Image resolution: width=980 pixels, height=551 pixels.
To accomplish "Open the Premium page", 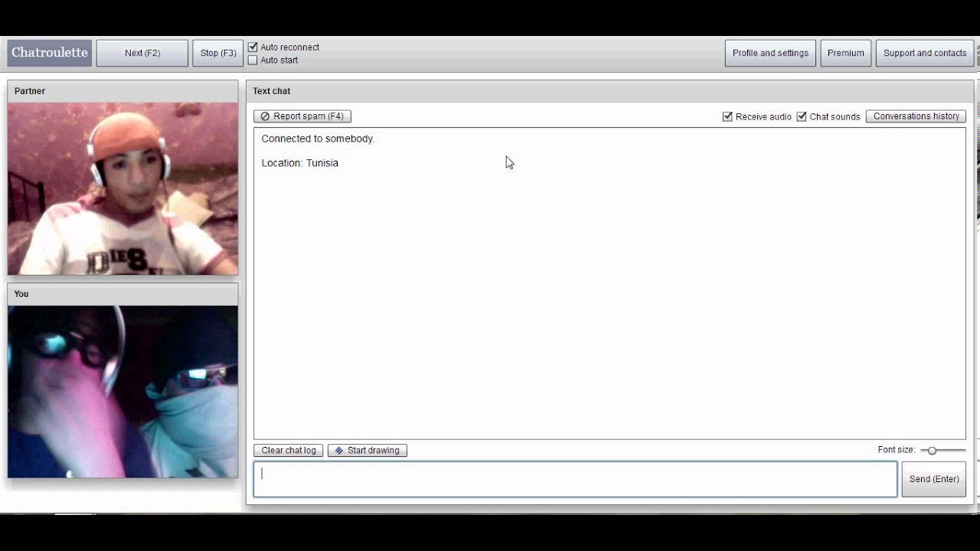I will click(846, 53).
